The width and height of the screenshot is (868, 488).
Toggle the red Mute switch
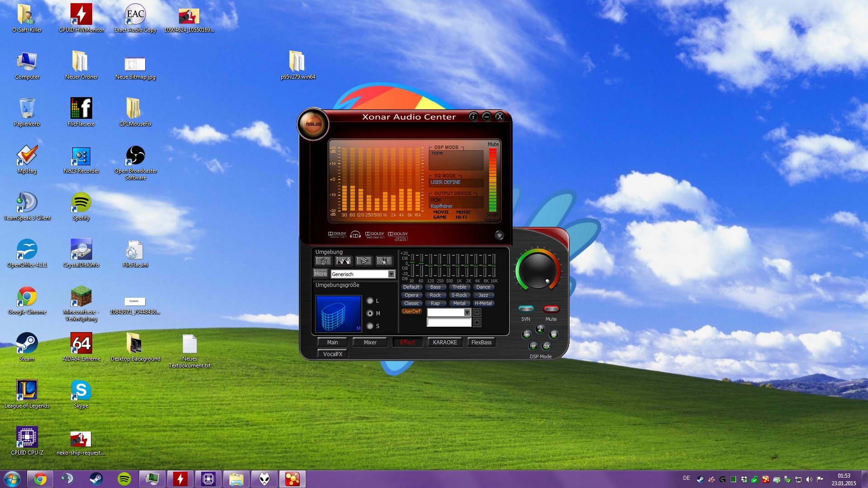(551, 309)
